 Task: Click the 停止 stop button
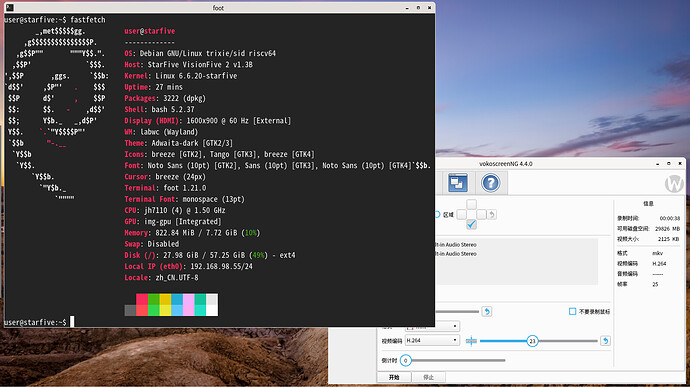tap(429, 377)
